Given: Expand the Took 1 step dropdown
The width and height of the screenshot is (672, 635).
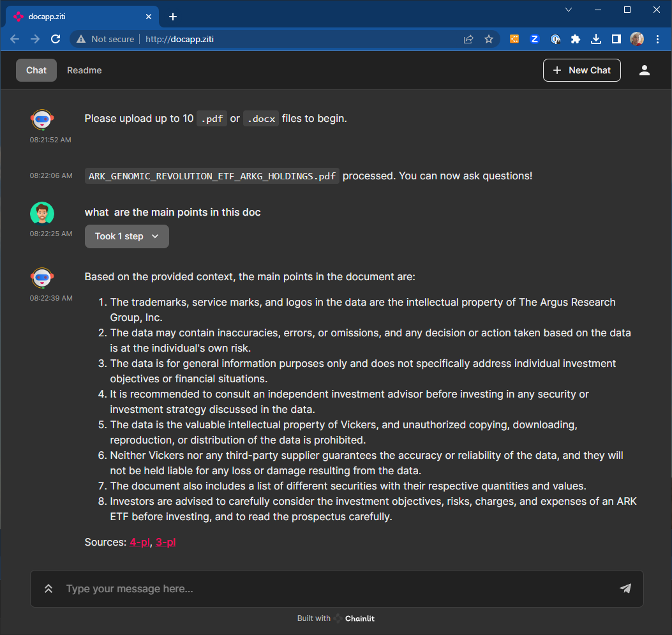Looking at the screenshot, I should (126, 236).
